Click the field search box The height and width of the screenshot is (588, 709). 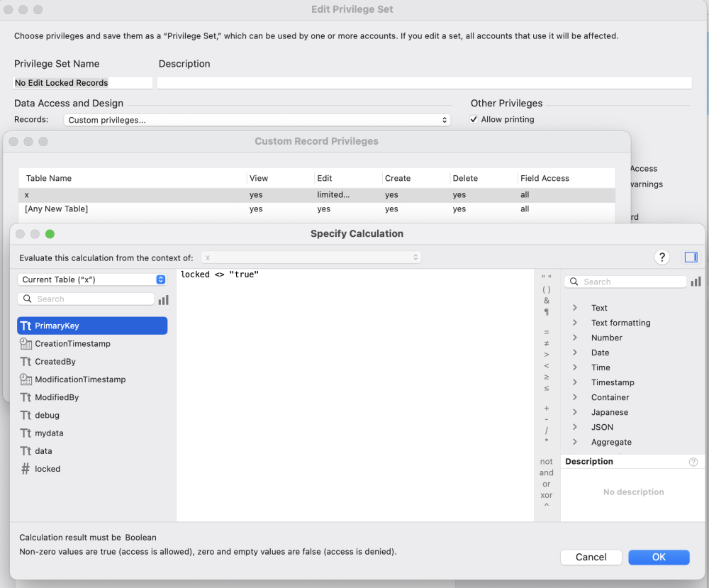tap(92, 299)
